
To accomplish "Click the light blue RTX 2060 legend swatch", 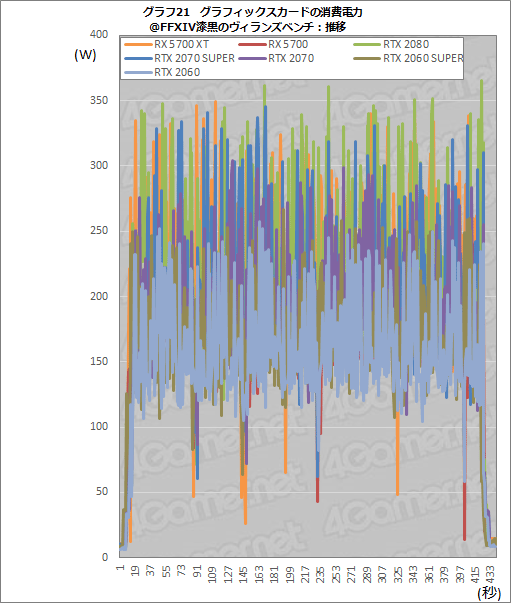I will (x=138, y=72).
